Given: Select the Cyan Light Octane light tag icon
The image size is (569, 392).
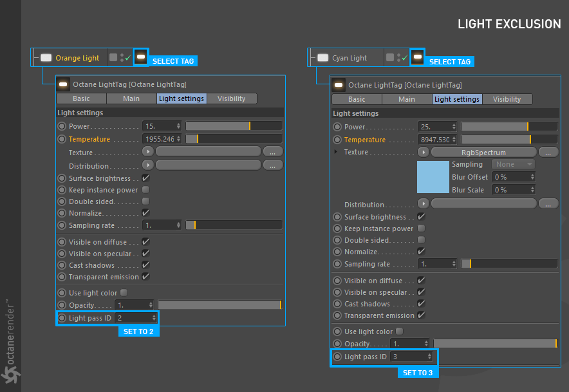Looking at the screenshot, I should (417, 57).
